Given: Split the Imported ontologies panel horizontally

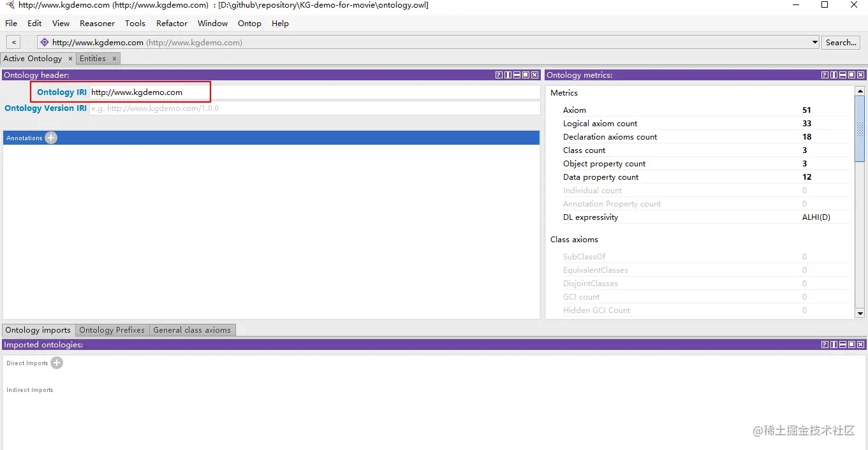Looking at the screenshot, I should pyautogui.click(x=843, y=345).
